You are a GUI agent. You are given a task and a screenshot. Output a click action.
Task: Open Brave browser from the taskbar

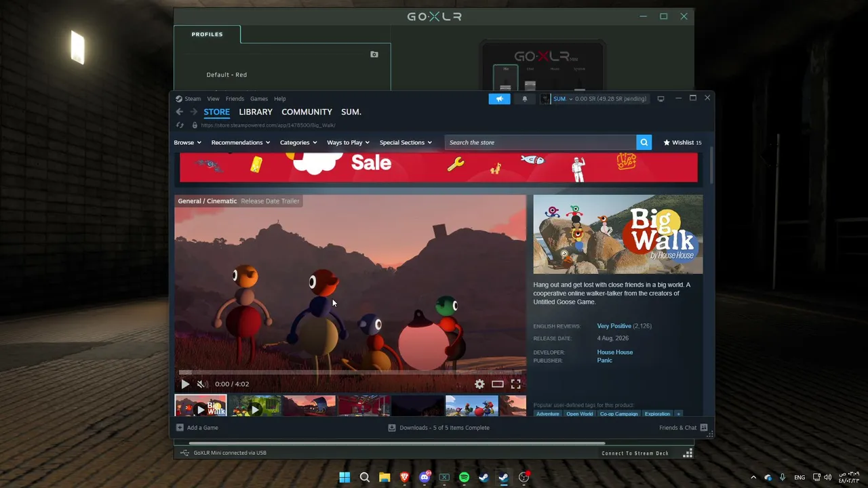405,477
